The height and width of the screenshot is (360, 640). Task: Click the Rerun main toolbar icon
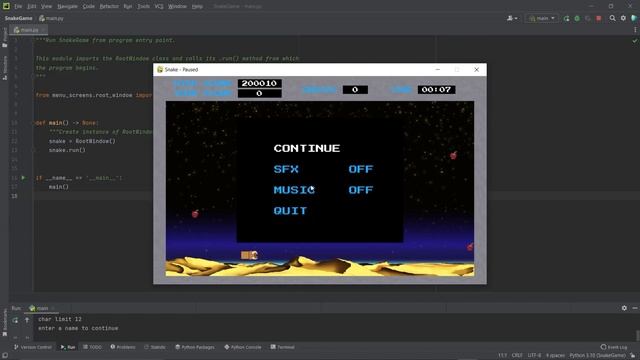(567, 18)
